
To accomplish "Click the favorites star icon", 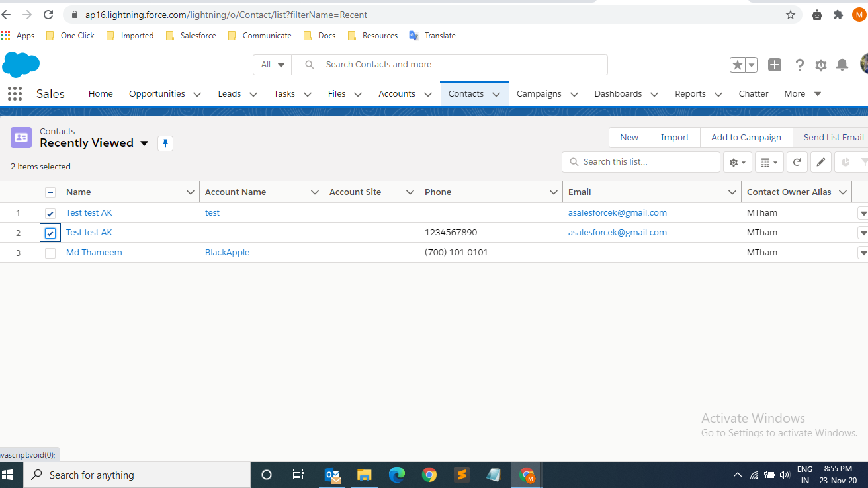I will point(737,64).
